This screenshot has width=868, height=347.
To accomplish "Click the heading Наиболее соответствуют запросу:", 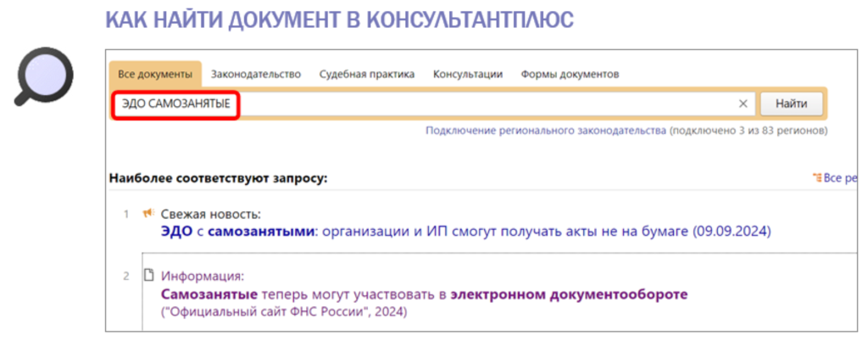I will click(x=219, y=178).
